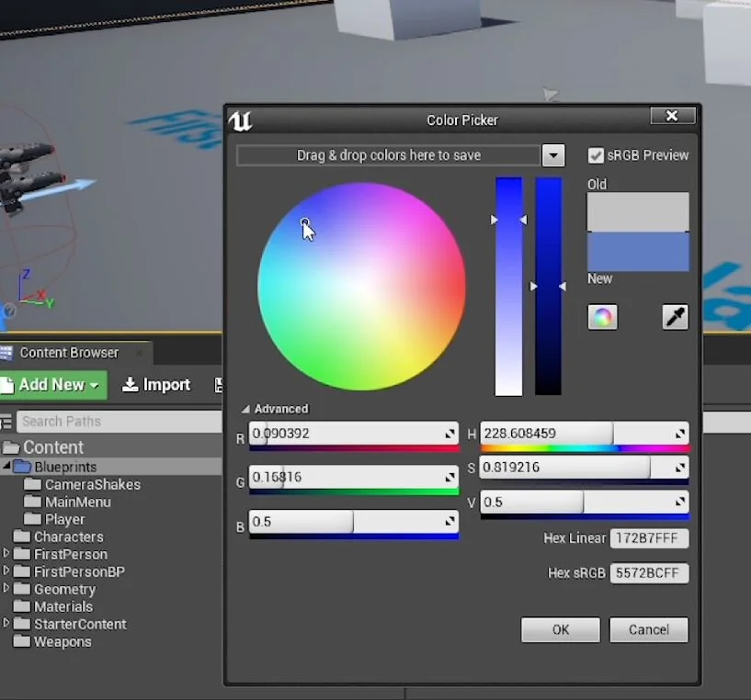Expand the FirstPerson folder in the tree

6,554
